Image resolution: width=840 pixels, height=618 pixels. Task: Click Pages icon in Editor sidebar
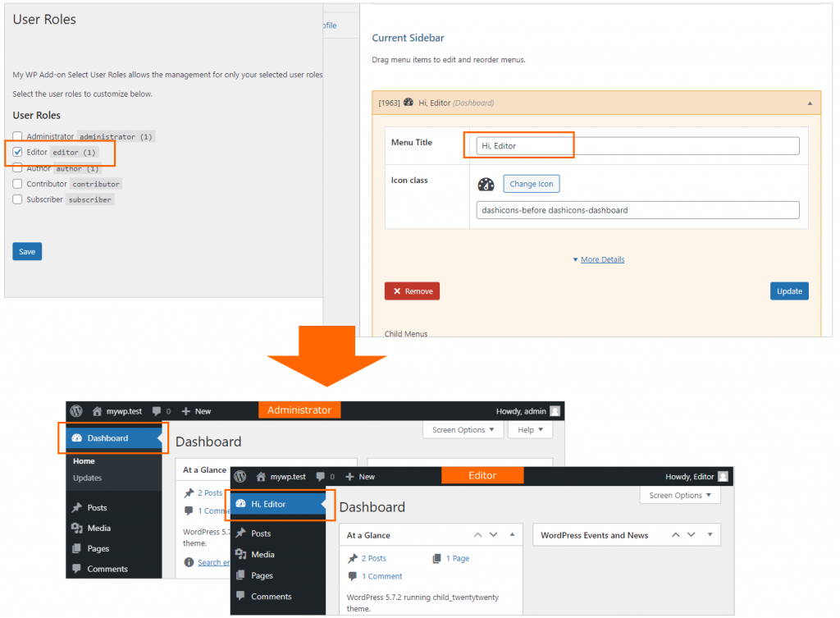(x=241, y=575)
